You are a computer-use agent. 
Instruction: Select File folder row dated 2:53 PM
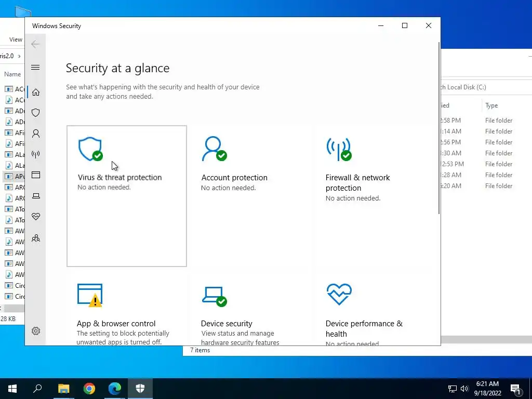pyautogui.click(x=486, y=164)
